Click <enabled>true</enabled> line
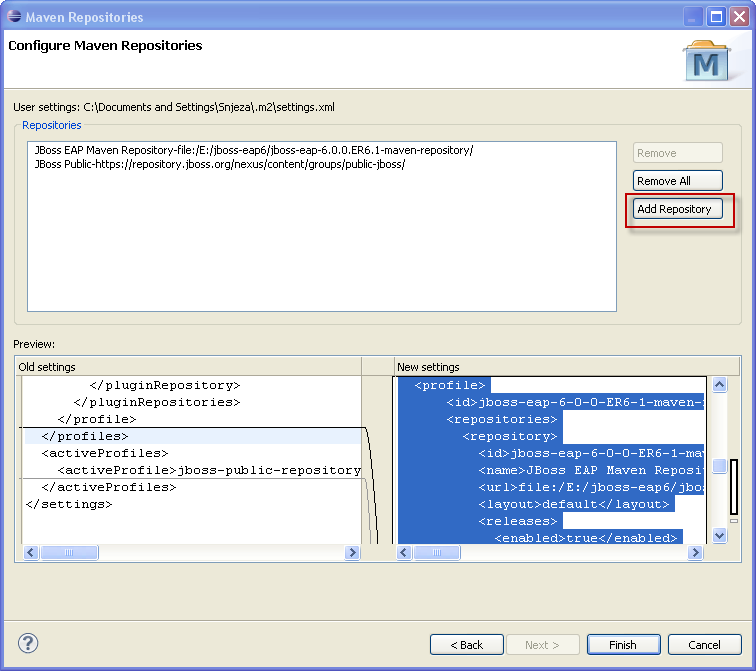Viewport: 756px width, 671px height. click(x=586, y=538)
